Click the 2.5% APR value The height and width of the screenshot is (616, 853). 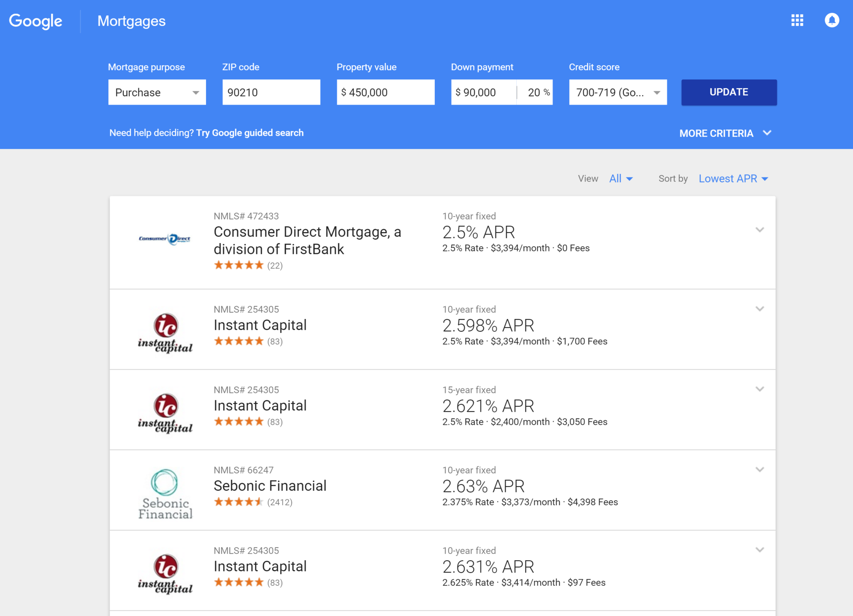[479, 232]
